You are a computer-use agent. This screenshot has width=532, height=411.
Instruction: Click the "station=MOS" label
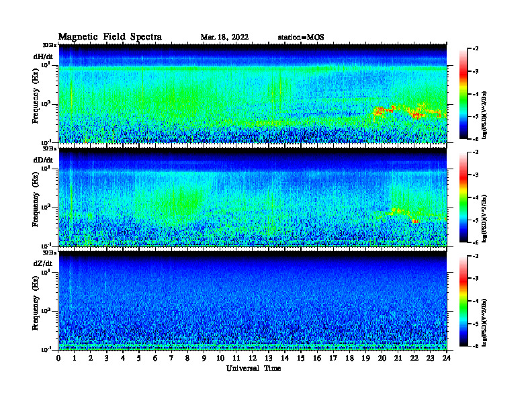301,38
